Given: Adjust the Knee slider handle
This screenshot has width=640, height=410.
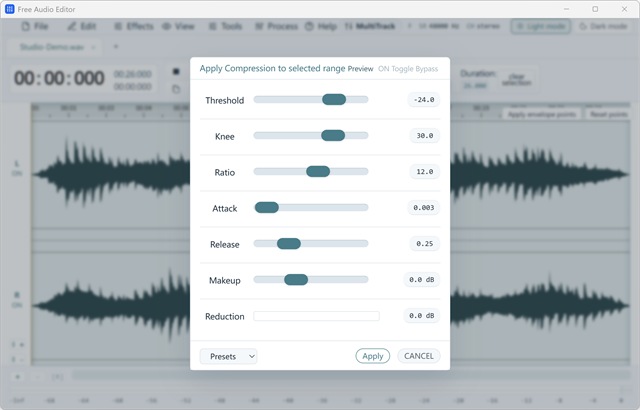Looking at the screenshot, I should (x=333, y=135).
